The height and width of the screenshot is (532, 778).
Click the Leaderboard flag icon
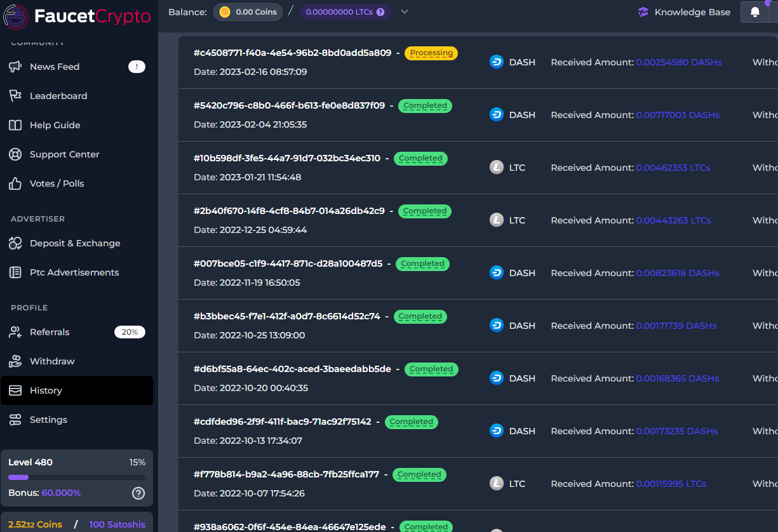tap(15, 96)
